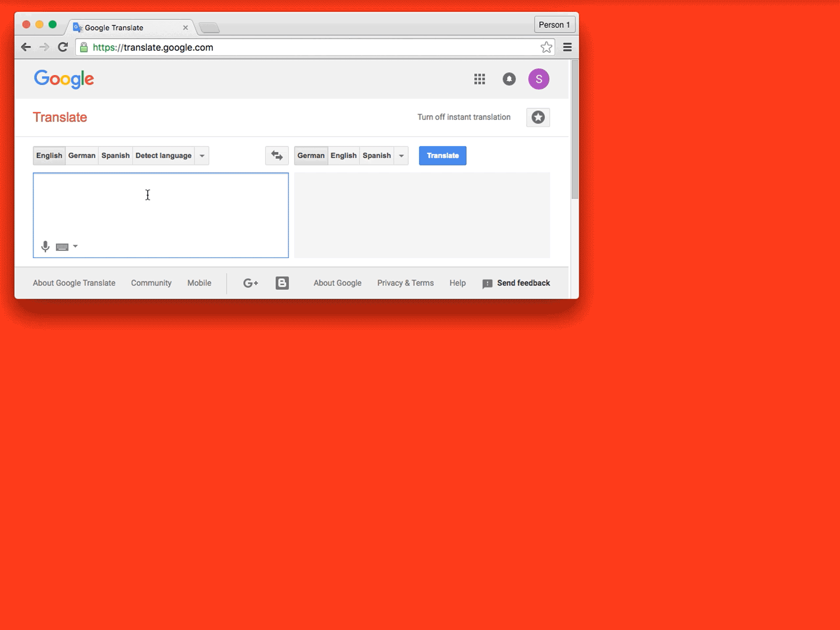This screenshot has height=630, width=840.
Task: Click the swap languages arrow icon
Action: point(277,155)
